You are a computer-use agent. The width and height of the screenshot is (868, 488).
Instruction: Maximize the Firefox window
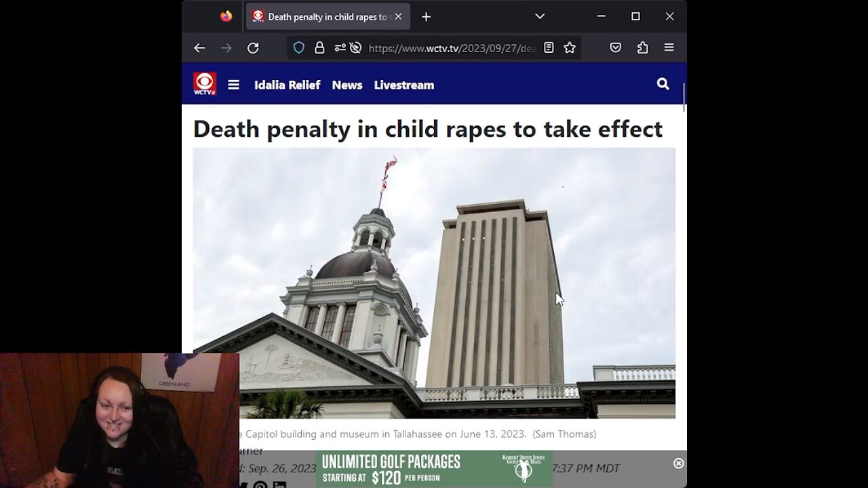pyautogui.click(x=635, y=16)
